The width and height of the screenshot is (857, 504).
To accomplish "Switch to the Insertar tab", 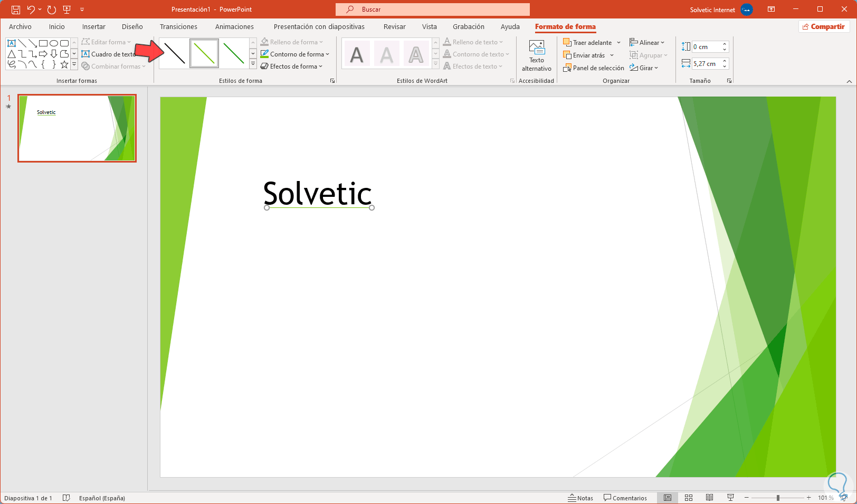I will 94,26.
